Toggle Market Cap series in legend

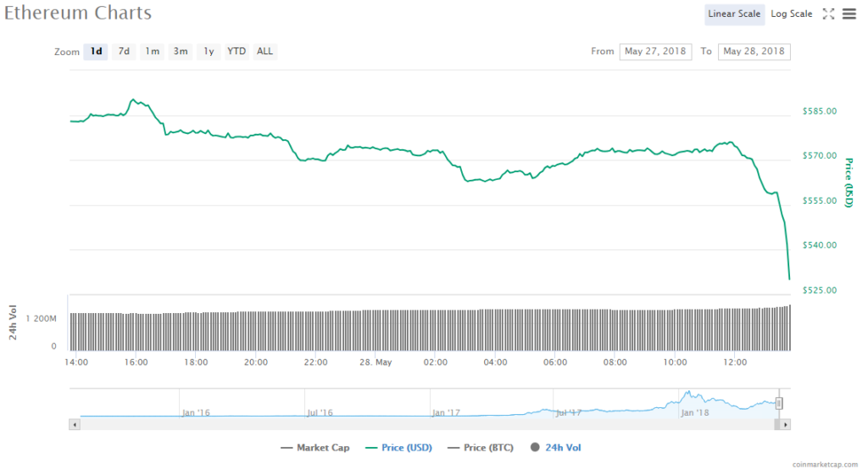[317, 447]
